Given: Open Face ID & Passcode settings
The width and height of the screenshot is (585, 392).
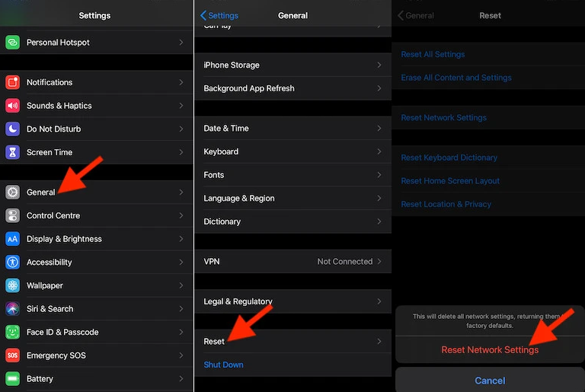Looking at the screenshot, I should tap(62, 333).
